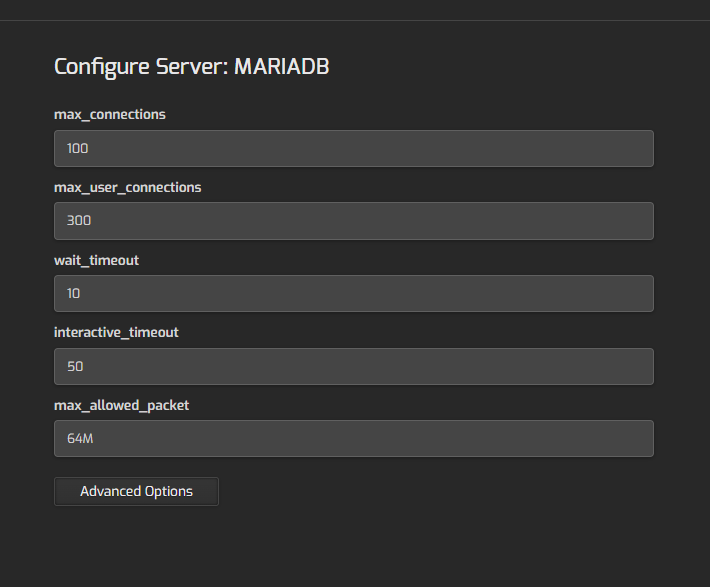Click the word Configure in heading
The image size is (710, 587).
[102, 67]
